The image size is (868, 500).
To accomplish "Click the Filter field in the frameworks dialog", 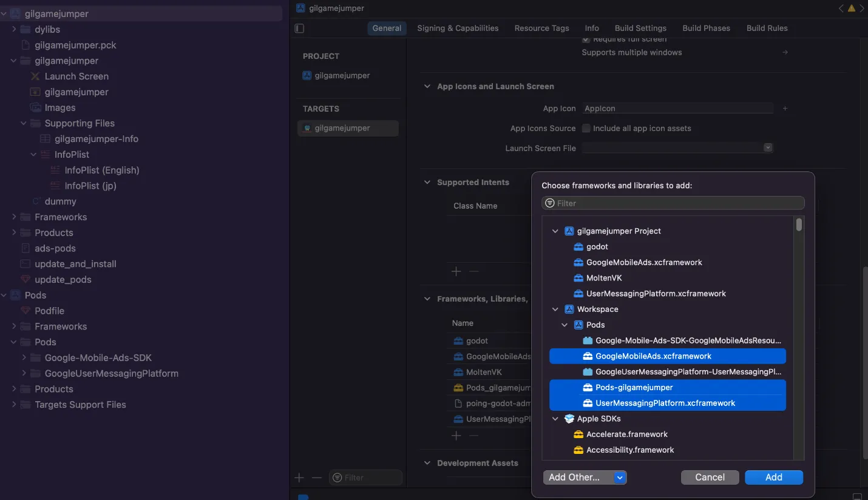I will pyautogui.click(x=673, y=203).
